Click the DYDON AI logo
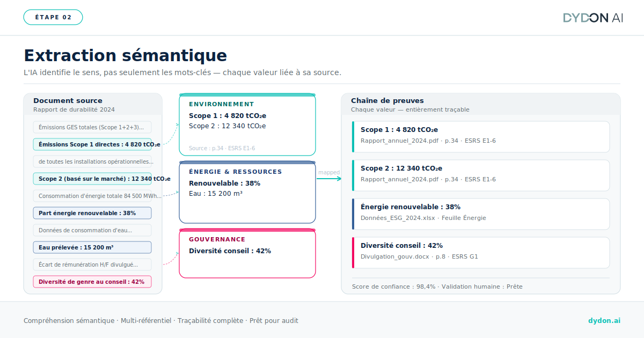Viewport: 644px width, 338px height. coord(592,18)
